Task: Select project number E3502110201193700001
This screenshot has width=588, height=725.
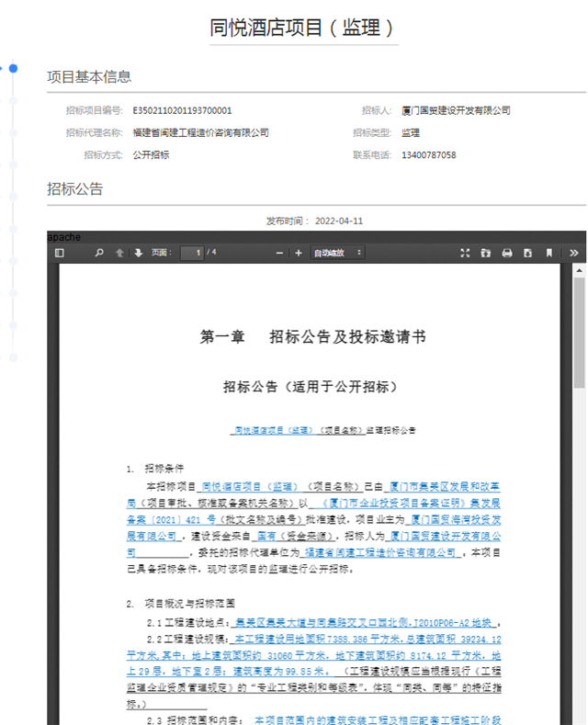Action: tap(182, 110)
